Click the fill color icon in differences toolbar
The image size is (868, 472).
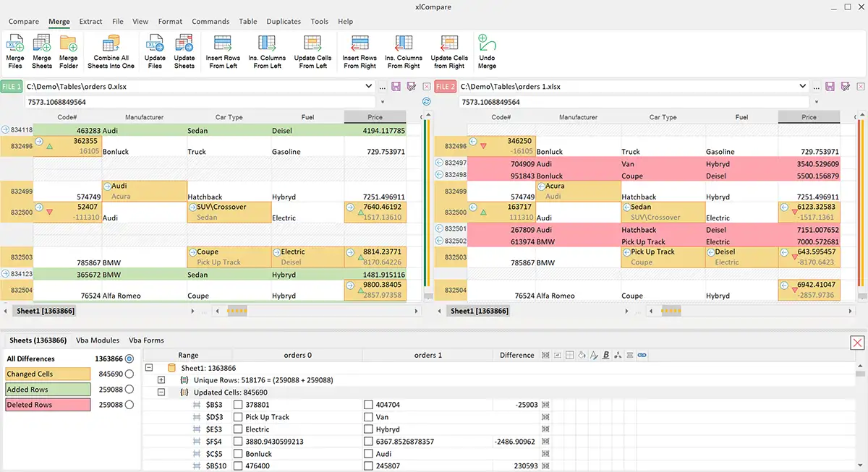tap(581, 355)
